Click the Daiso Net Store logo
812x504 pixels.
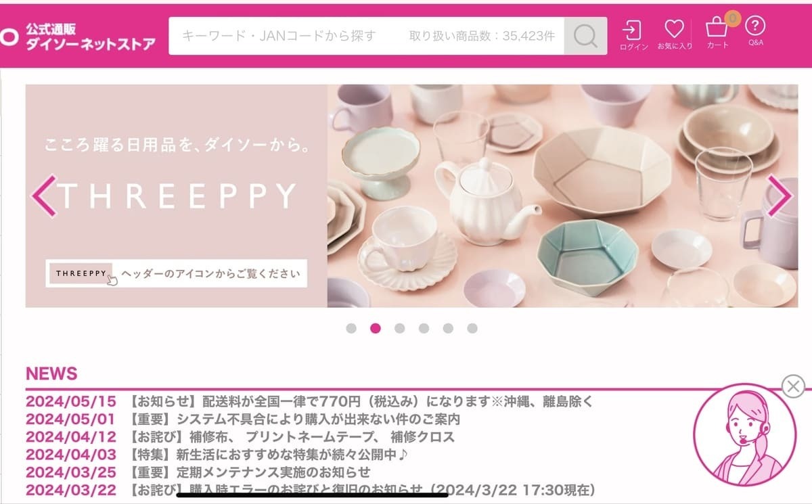point(78,37)
